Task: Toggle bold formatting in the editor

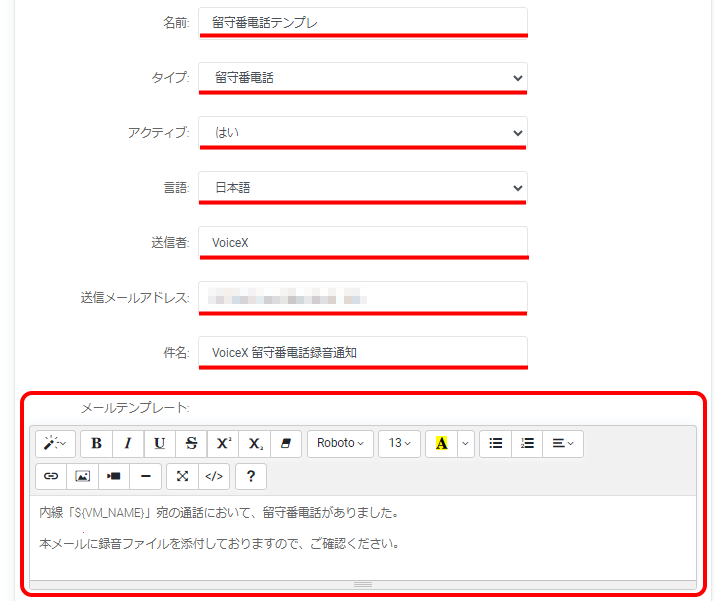Action: coord(96,443)
